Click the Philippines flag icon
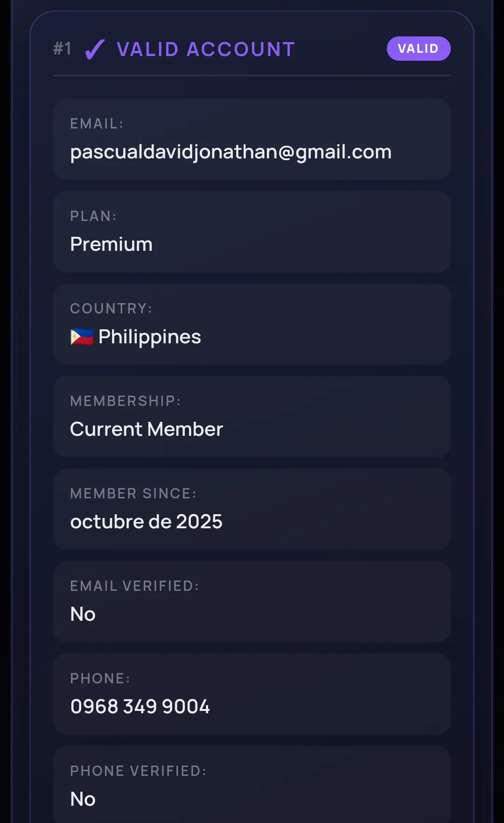This screenshot has width=504, height=823. 82,337
